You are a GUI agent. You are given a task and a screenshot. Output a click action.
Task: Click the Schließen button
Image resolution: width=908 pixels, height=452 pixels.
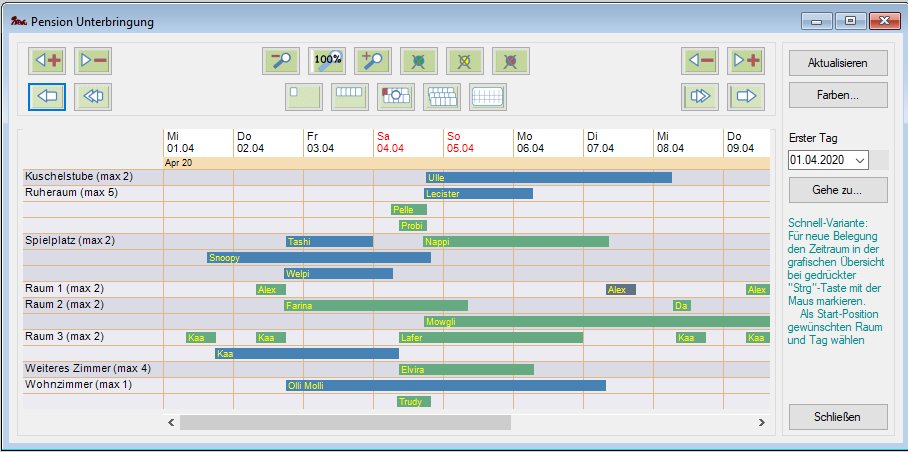point(837,416)
